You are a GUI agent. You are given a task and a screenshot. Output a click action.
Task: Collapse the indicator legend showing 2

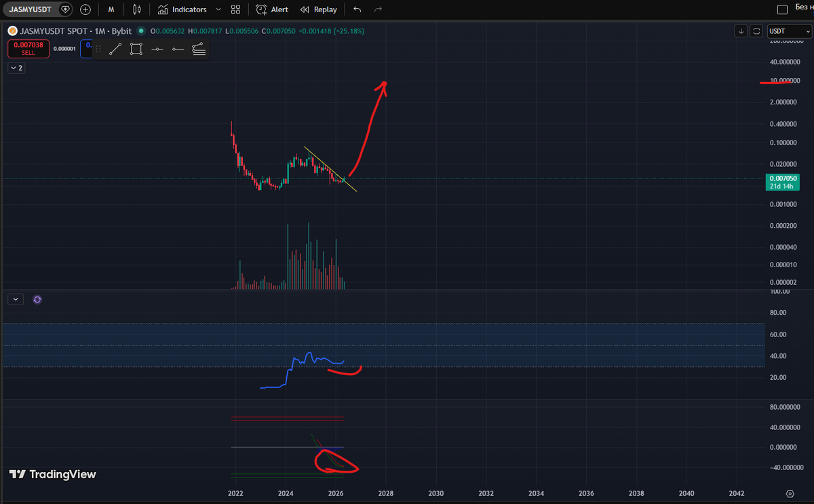coord(16,68)
